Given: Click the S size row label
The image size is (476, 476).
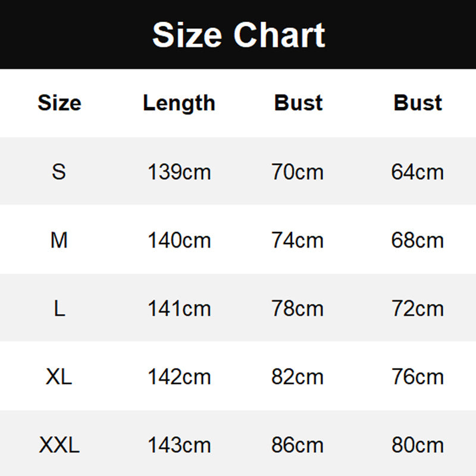Looking at the screenshot, I should coord(59,172).
